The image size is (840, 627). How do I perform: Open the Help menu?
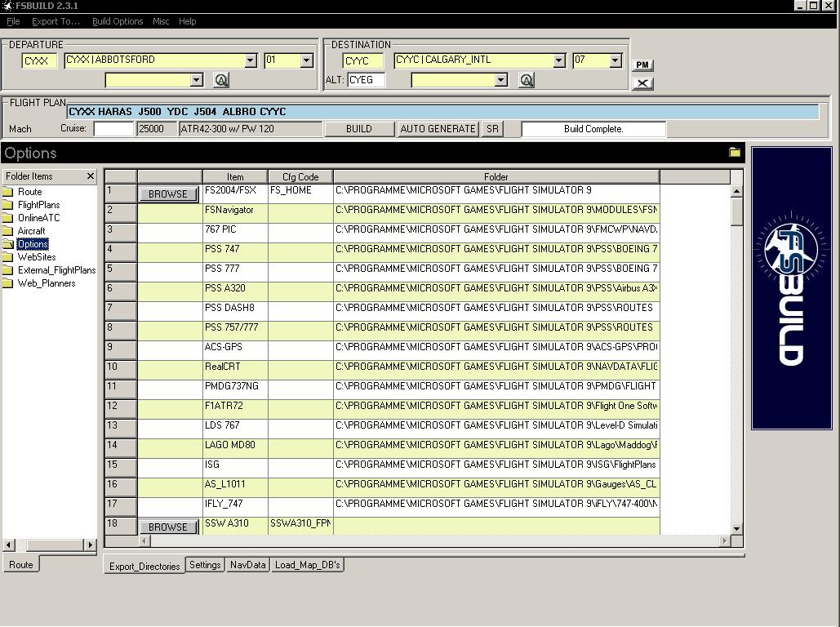187,21
